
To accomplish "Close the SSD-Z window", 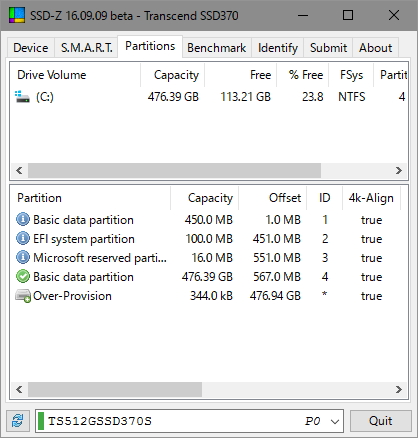I will (x=394, y=15).
